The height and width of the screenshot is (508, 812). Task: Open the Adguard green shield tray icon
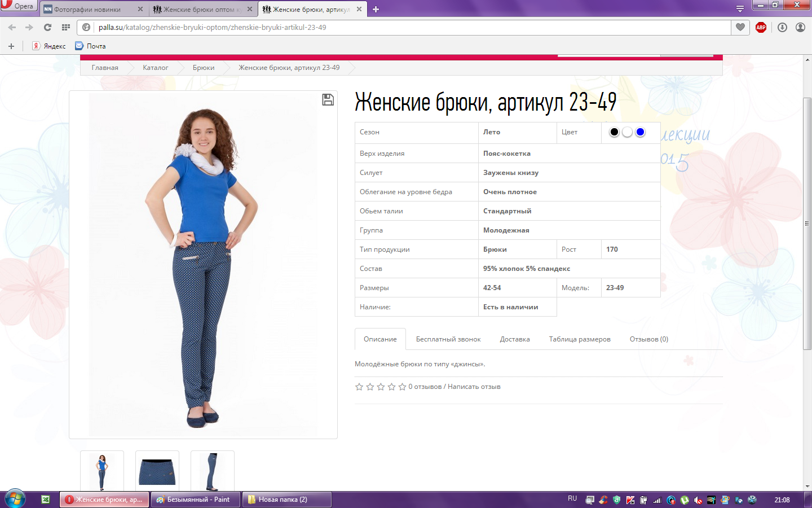pos(617,500)
